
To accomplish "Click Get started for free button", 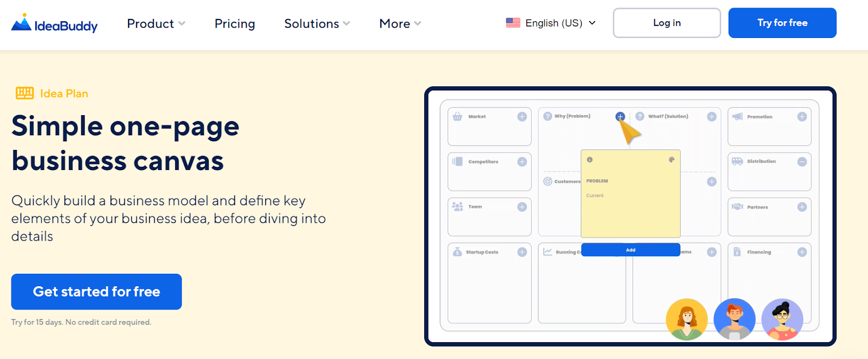I will point(97,292).
